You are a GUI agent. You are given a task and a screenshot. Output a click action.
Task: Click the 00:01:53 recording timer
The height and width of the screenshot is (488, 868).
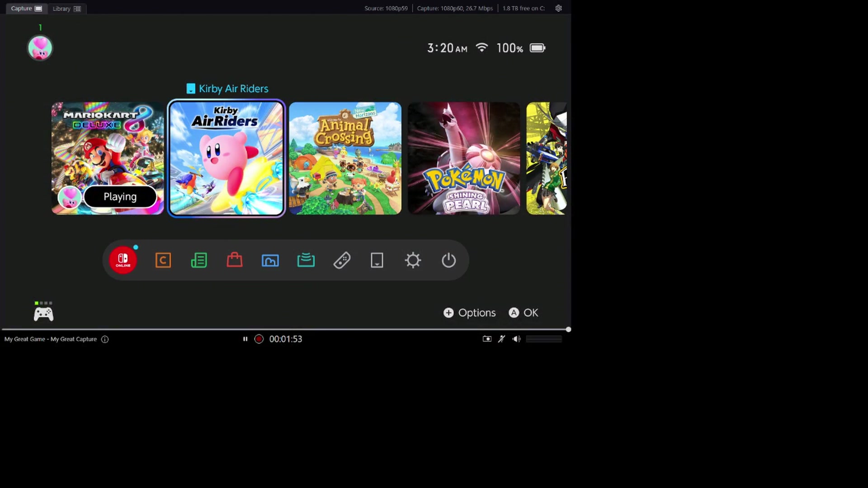tap(286, 339)
